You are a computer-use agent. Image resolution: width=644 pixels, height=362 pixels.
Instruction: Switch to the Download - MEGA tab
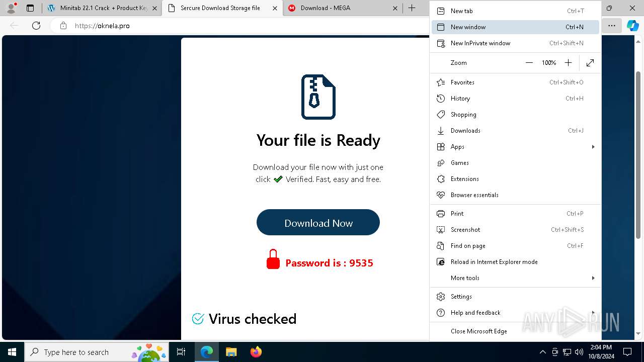342,8
